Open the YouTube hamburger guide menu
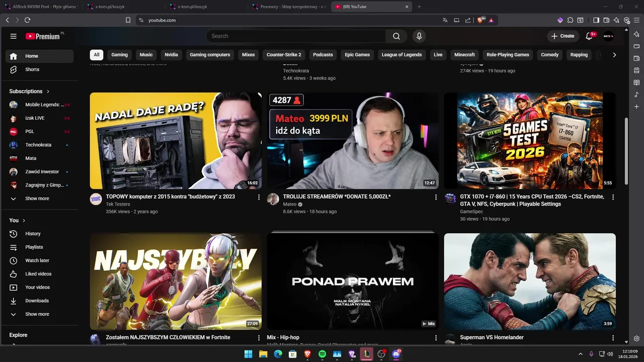This screenshot has width=644, height=362. 14,36
